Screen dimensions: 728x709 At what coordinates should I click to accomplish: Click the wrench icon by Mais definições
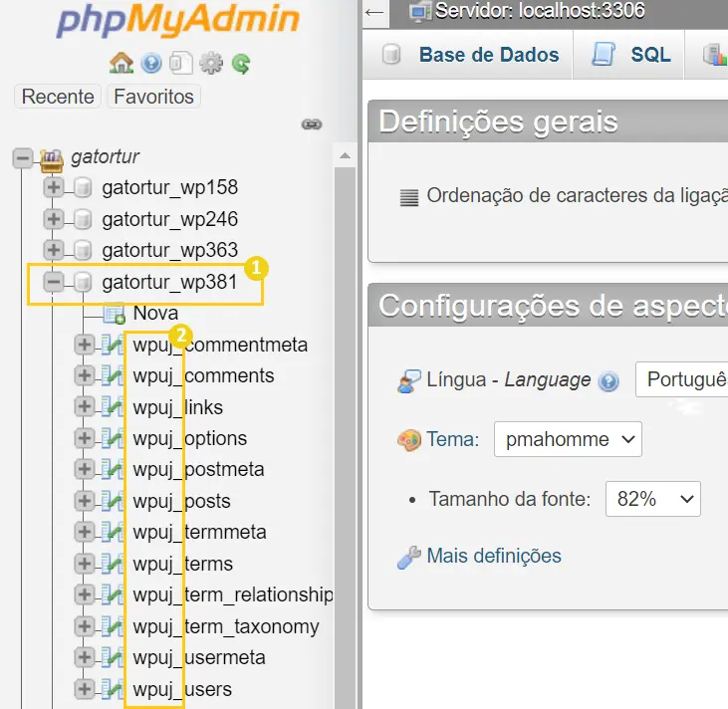409,558
